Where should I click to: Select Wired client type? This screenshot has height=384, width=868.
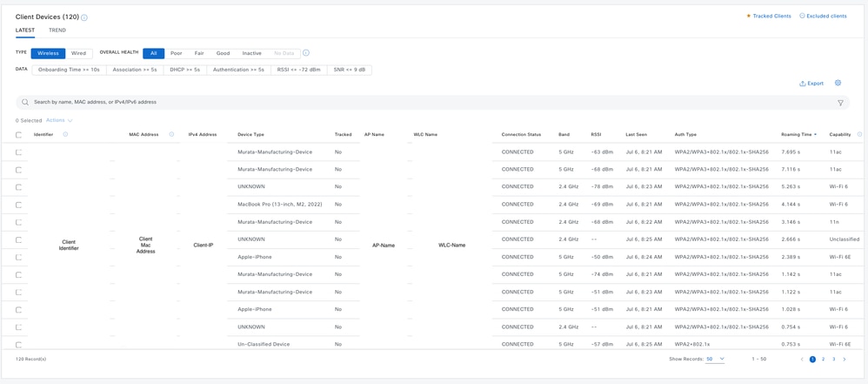click(78, 53)
